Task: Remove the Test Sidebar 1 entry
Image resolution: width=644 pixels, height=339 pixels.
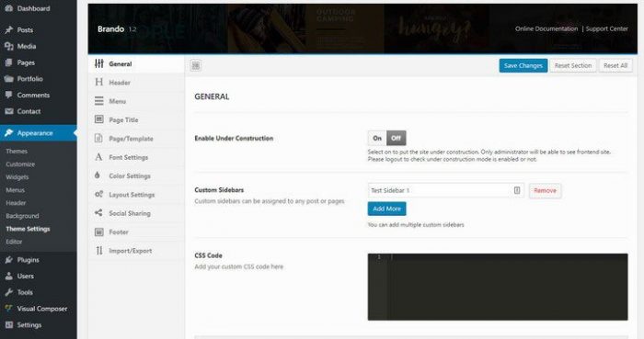Action: [545, 190]
